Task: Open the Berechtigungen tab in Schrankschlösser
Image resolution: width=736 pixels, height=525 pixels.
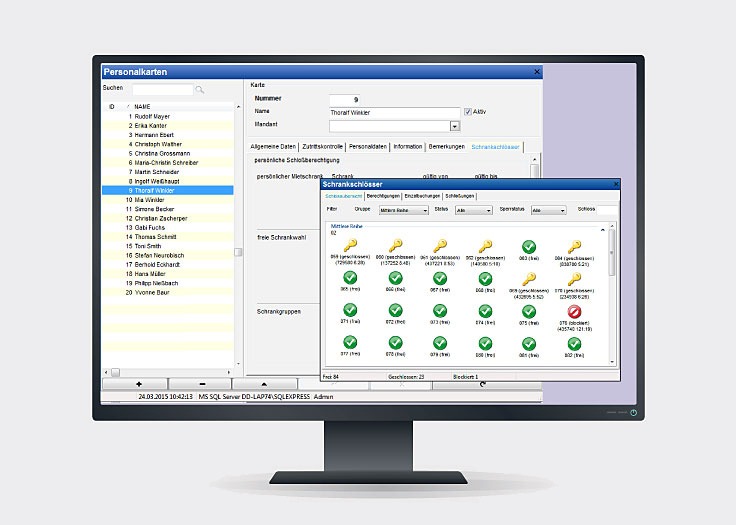Action: coord(383,196)
